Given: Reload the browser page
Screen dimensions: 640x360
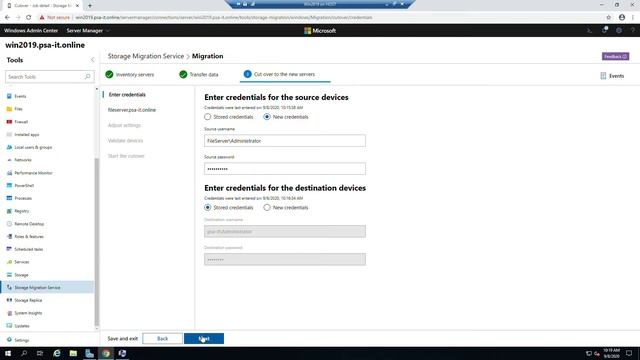Looking at the screenshot, I should pos(29,18).
